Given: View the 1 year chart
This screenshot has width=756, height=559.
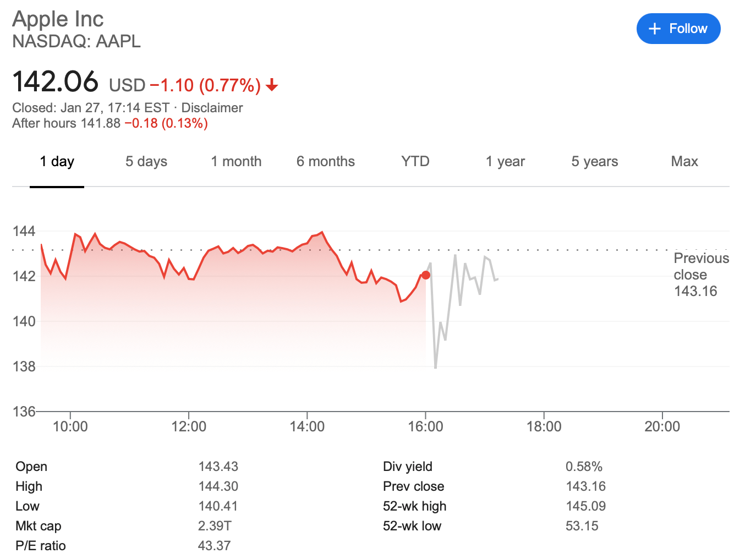Looking at the screenshot, I should (x=505, y=162).
